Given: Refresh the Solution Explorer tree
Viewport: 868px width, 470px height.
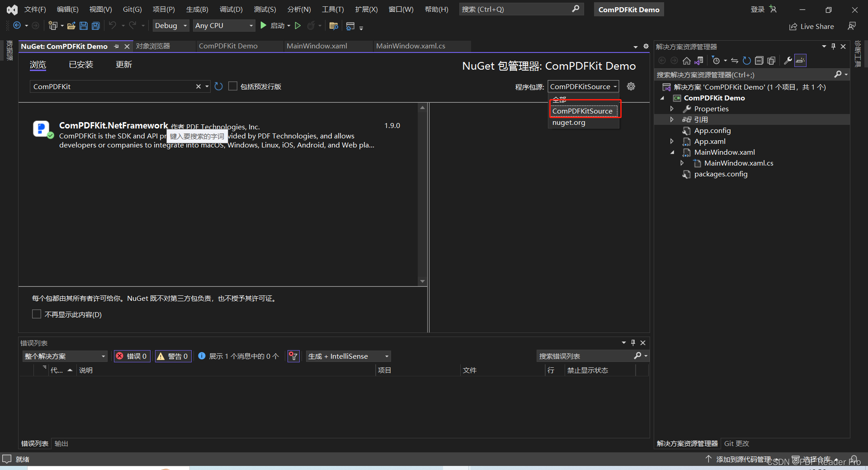Looking at the screenshot, I should 747,61.
